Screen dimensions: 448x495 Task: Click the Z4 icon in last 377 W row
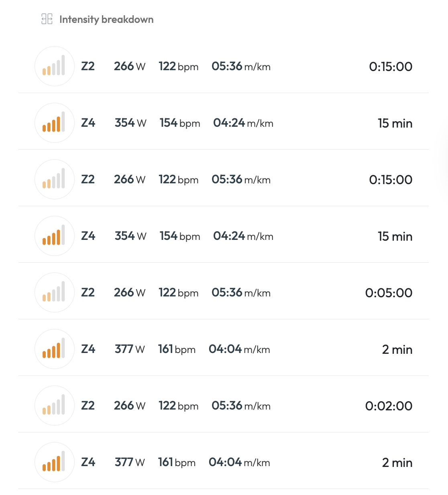(x=55, y=462)
